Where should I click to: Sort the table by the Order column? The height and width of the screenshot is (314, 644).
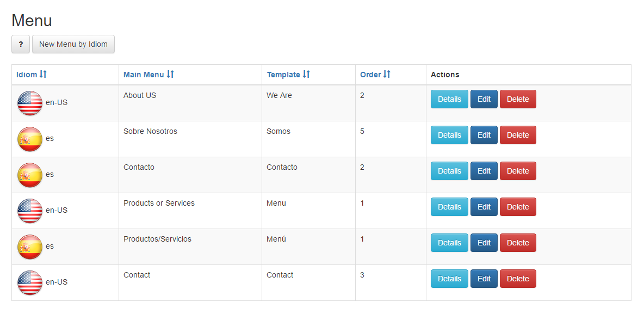[x=375, y=75]
